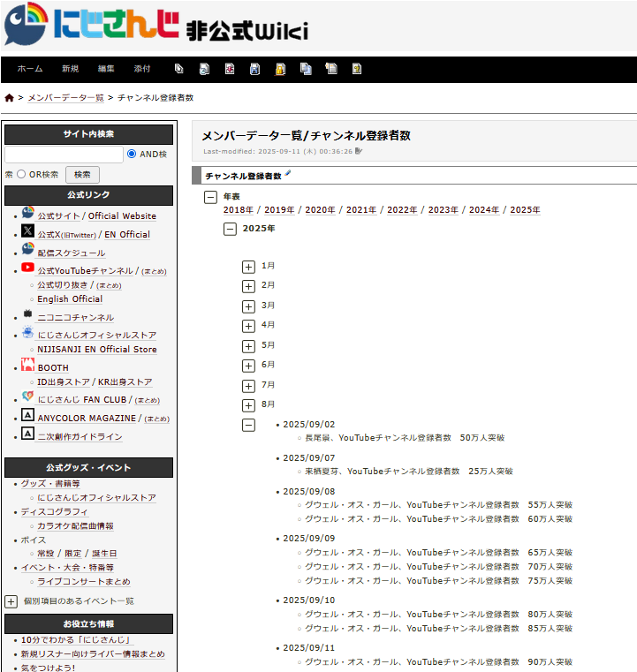Expand the 1月 month entry
Viewport: 637px width, 672px height.
248,266
